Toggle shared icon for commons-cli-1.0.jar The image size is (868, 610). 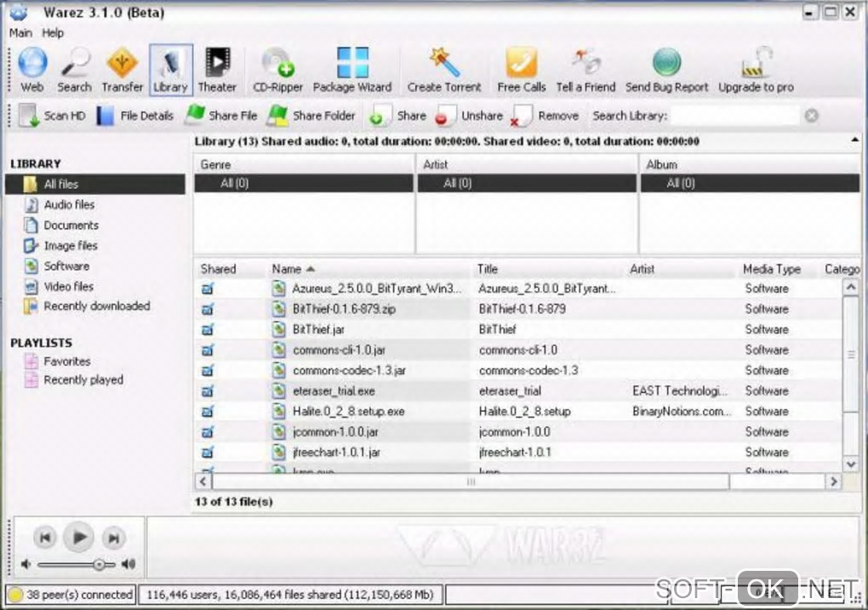(x=208, y=350)
